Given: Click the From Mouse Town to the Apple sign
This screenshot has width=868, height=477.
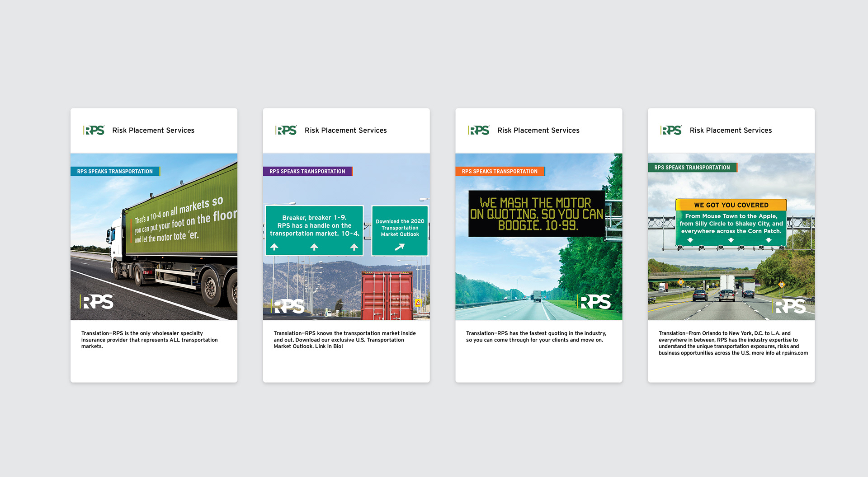Looking at the screenshot, I should 731,228.
